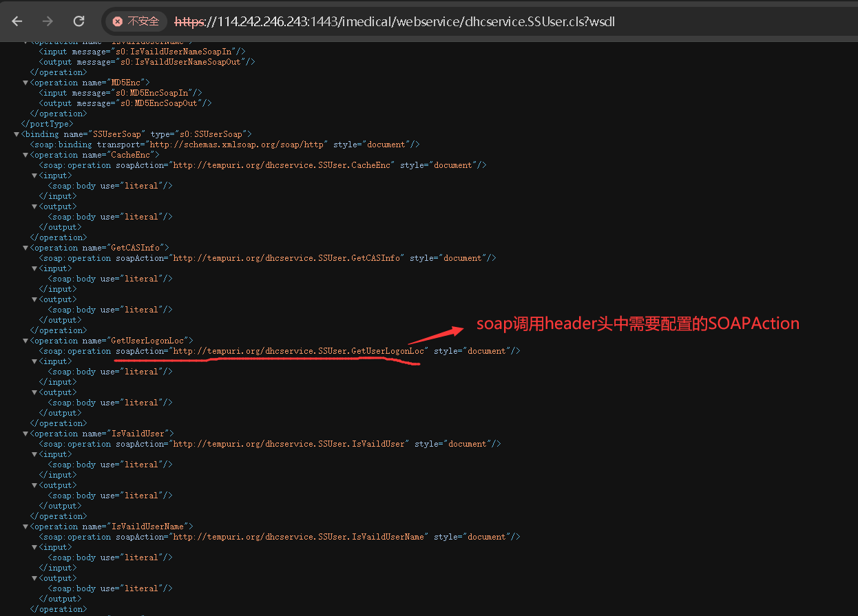Collapse the input node under GetCASInfo

click(x=34, y=268)
